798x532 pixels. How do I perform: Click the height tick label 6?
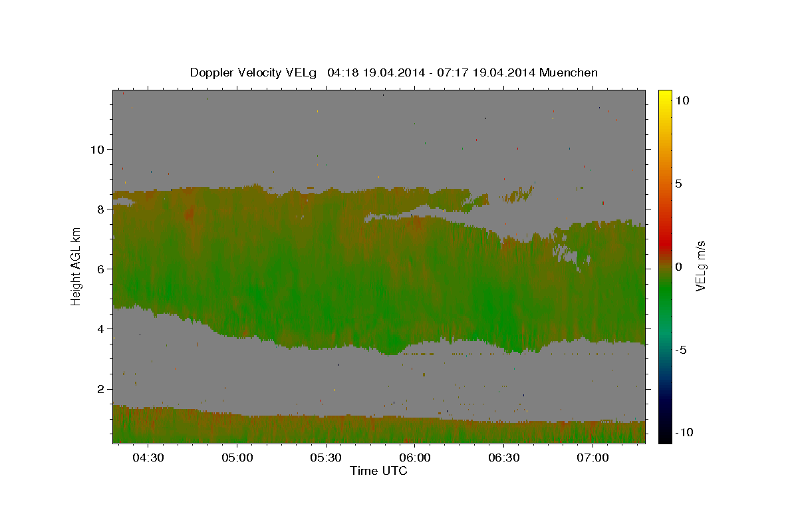click(100, 269)
